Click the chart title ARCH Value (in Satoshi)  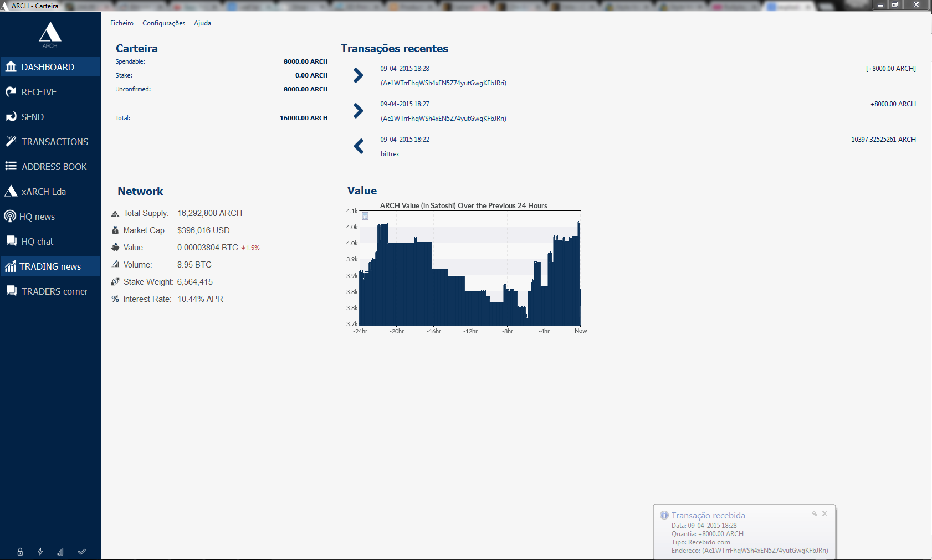[x=464, y=205]
